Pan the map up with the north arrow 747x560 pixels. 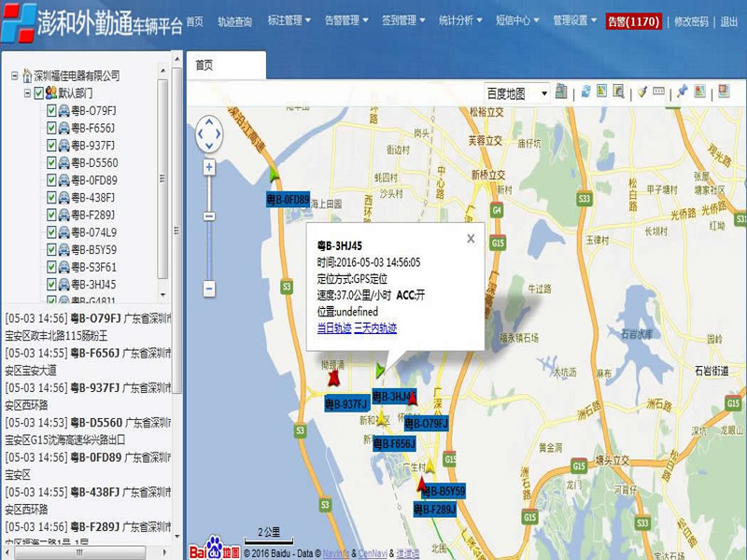point(209,122)
